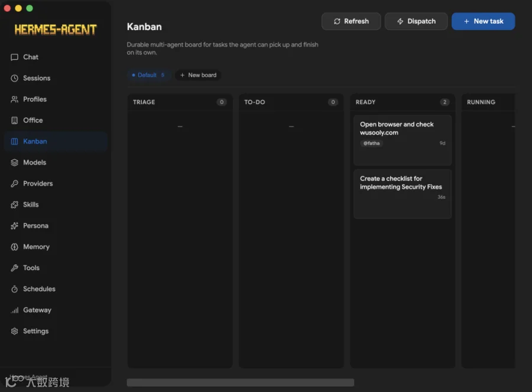
Task: Click the Dispatch button
Action: [x=416, y=21]
